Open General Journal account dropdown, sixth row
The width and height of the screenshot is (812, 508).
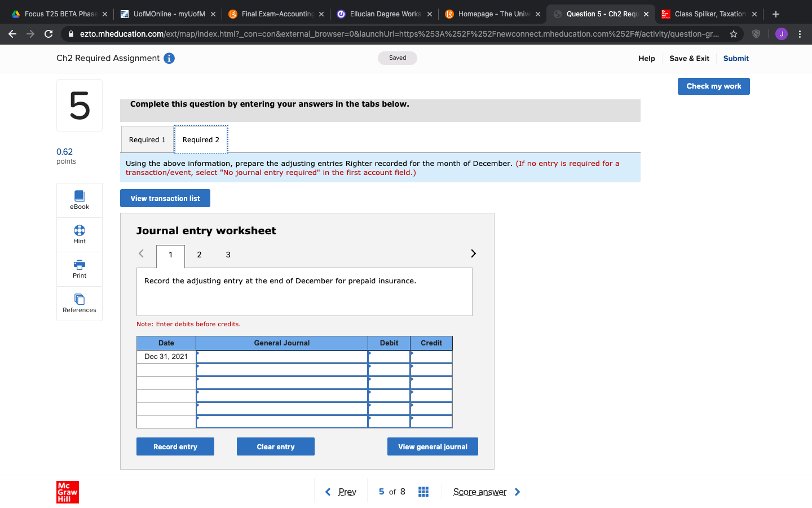click(282, 422)
